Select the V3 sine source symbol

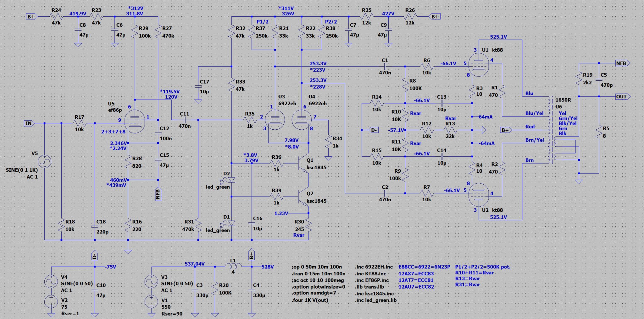[x=151, y=282]
